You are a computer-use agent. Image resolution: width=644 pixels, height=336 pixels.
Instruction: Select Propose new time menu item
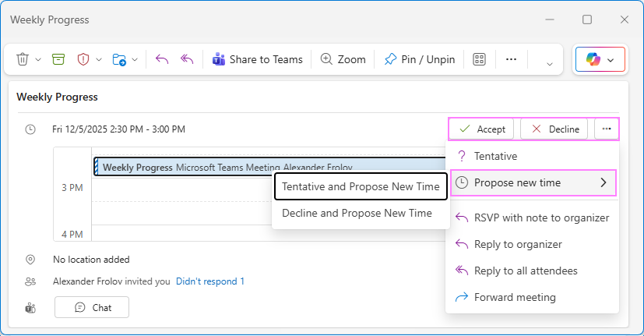tap(533, 182)
